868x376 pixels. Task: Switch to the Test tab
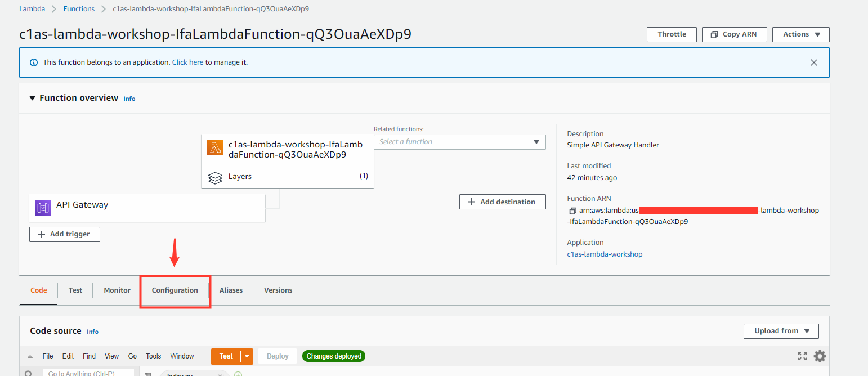point(75,290)
